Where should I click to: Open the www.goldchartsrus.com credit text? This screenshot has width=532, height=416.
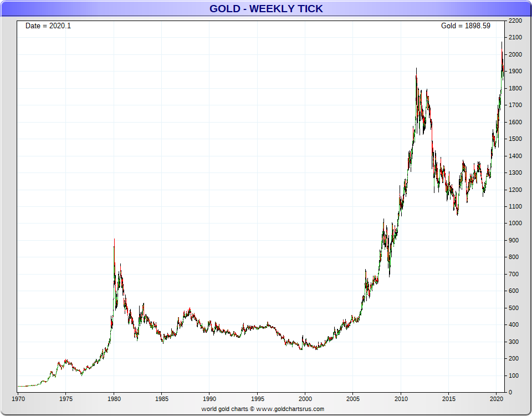click(x=290, y=409)
